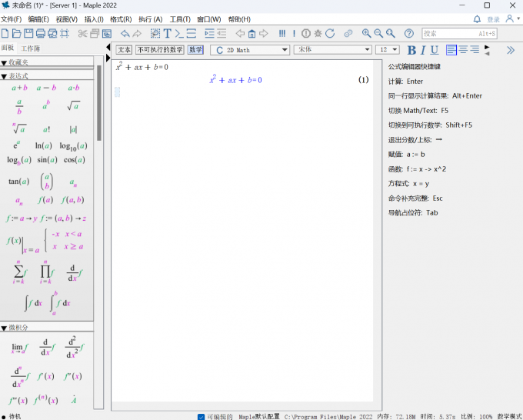The image size is (523, 420).
Task: Click the non-executable math button
Action: 160,50
